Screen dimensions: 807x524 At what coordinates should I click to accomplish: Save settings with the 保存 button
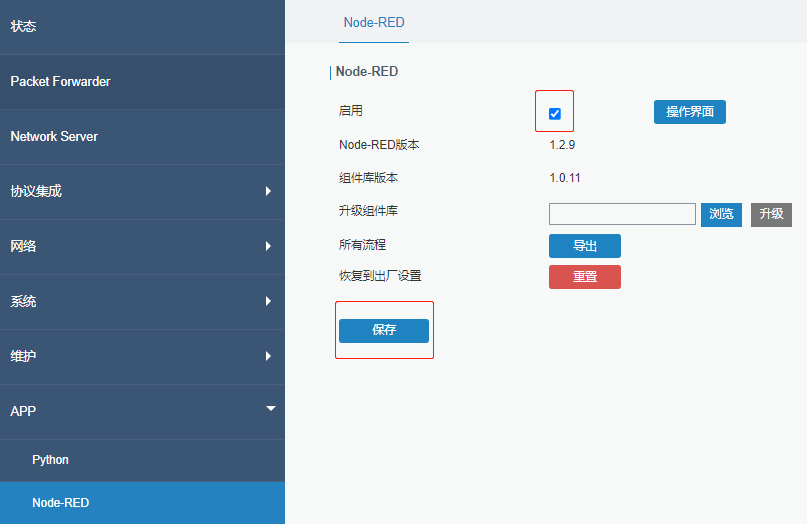[384, 330]
